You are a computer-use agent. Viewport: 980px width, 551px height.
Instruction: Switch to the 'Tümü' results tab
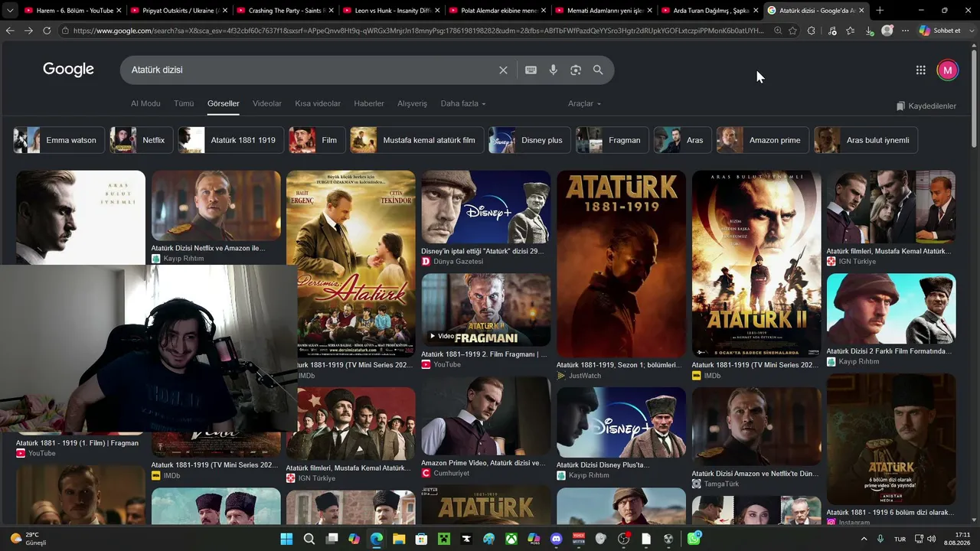(184, 103)
